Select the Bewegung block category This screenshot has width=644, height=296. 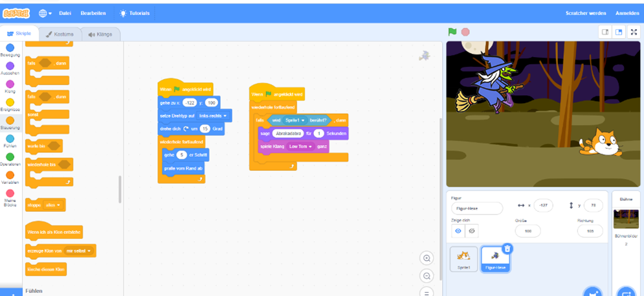(x=10, y=51)
